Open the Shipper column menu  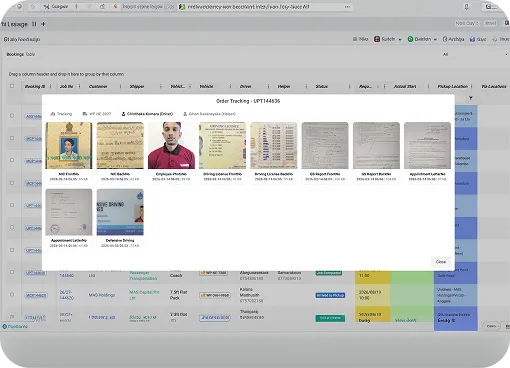(x=161, y=86)
